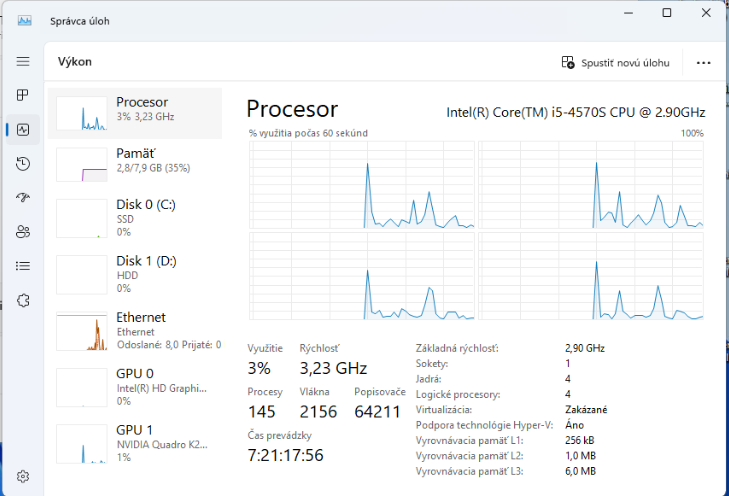
Task: Open Settings gear at sidebar bottom
Action: click(23, 476)
